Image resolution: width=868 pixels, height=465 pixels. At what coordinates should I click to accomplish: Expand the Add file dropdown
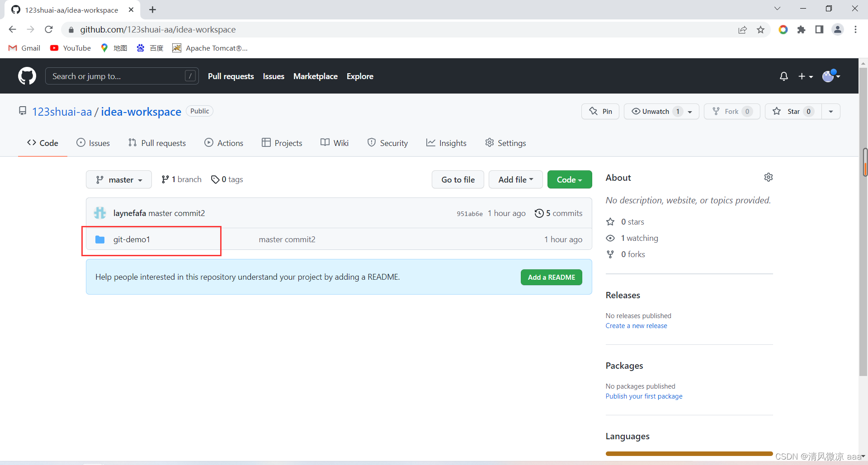click(516, 179)
